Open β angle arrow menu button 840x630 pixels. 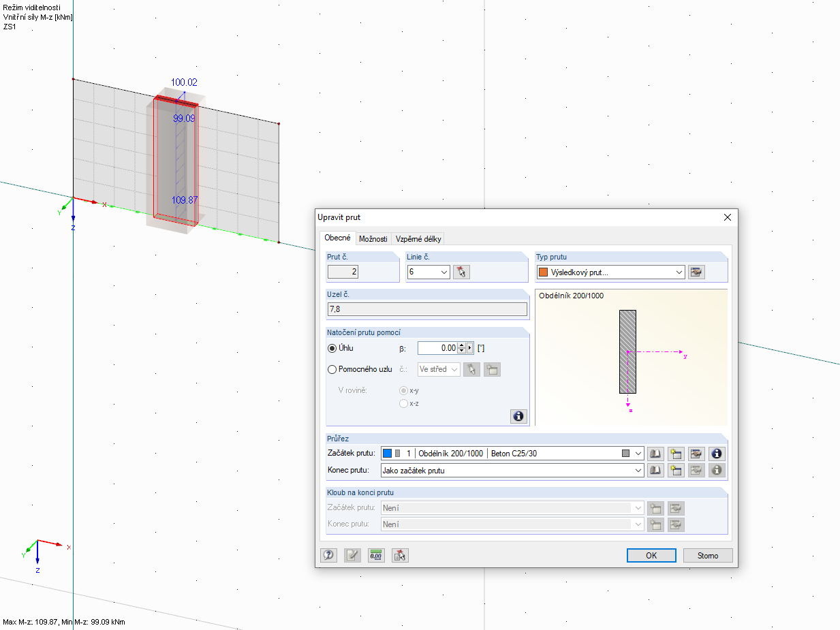470,348
